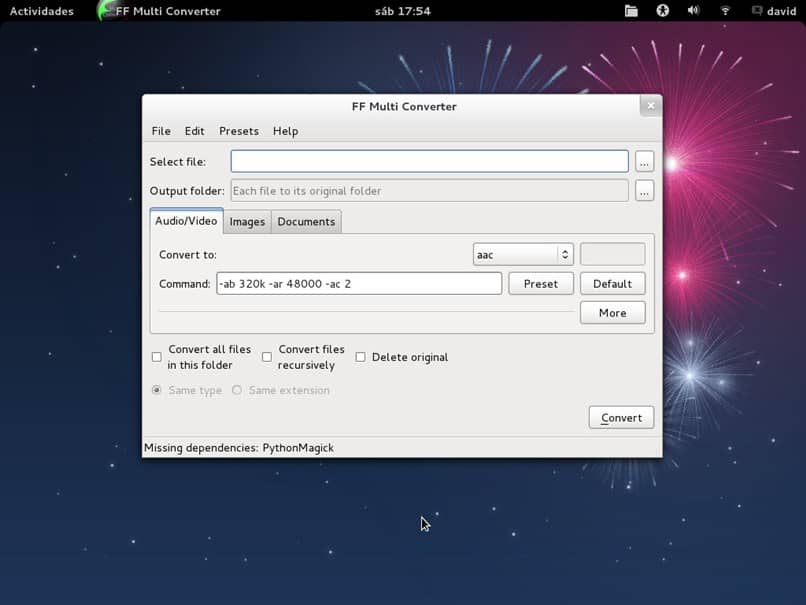Open the Presets menu
The height and width of the screenshot is (605, 806).
(239, 131)
